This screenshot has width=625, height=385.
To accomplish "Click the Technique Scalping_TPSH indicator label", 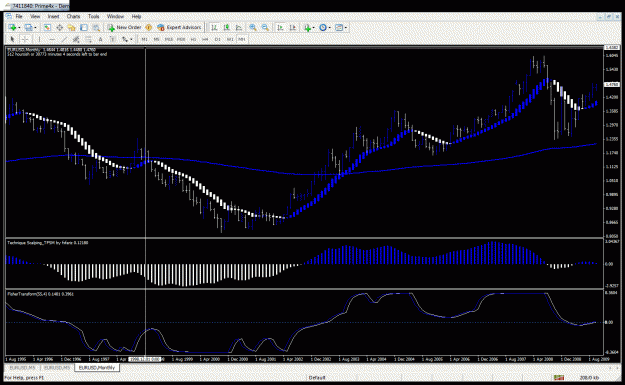I will (47, 242).
